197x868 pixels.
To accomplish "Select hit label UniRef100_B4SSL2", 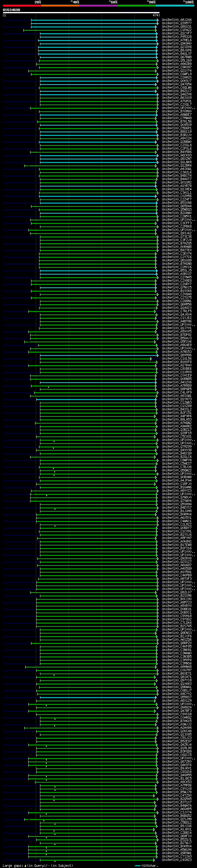I will (x=176, y=410).
